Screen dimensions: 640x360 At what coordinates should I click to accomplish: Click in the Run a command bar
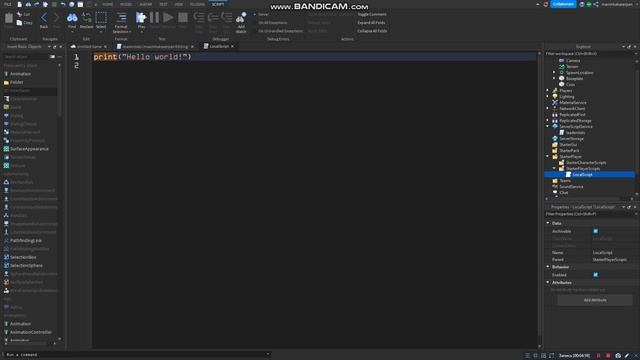pyautogui.click(x=137, y=355)
